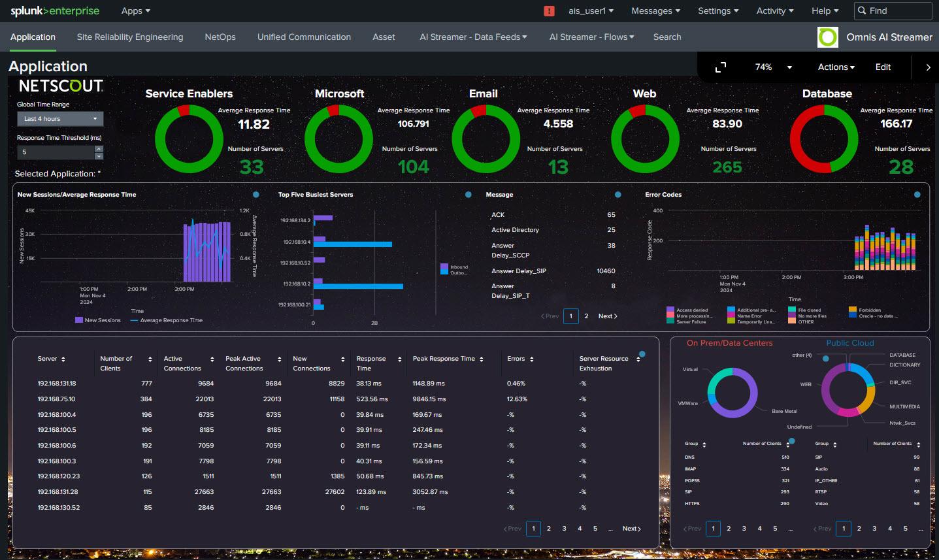Screen dimensions: 939x560
Task: Click the On Prem/Data Centers donut chart
Action: [733, 393]
